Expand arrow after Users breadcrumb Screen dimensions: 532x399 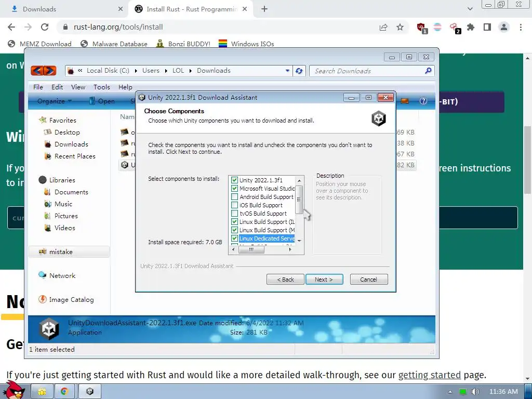[166, 71]
